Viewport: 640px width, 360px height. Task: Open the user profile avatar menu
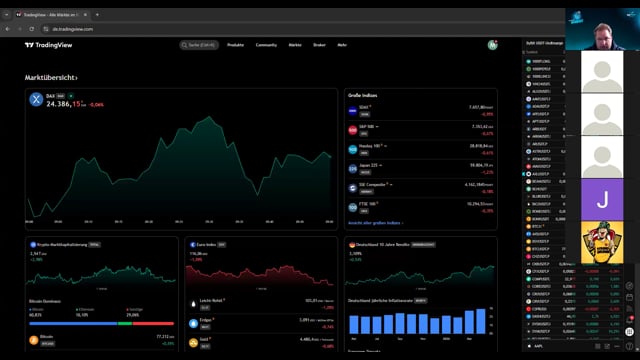(492, 45)
